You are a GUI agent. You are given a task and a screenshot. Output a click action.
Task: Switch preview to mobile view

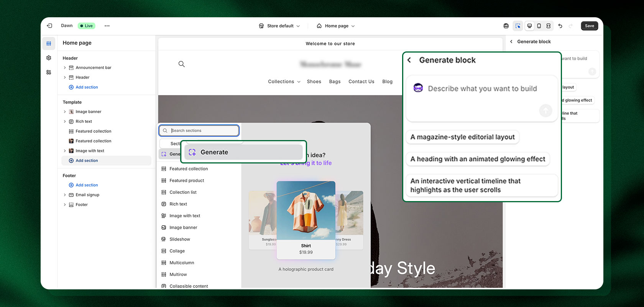539,26
